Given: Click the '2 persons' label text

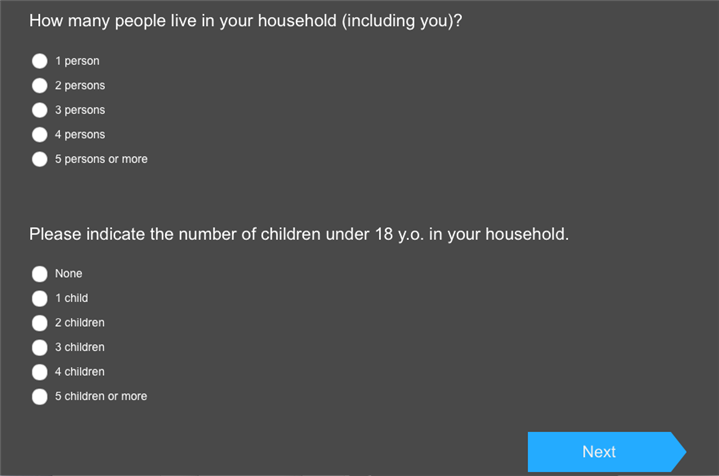Looking at the screenshot, I should coord(80,86).
